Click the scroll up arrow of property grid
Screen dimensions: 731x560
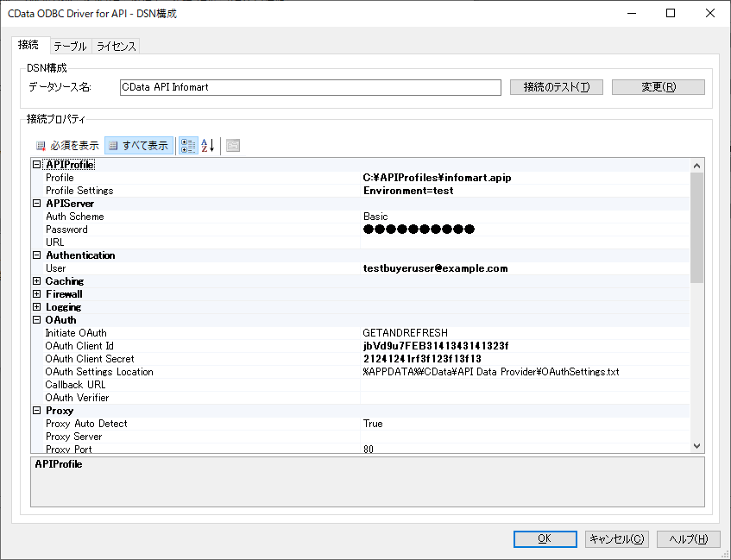[697, 166]
